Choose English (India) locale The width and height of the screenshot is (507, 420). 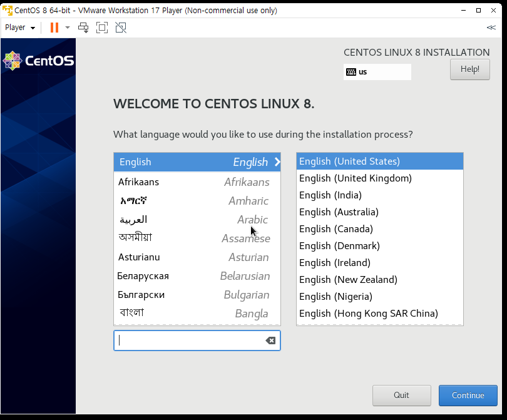point(379,195)
